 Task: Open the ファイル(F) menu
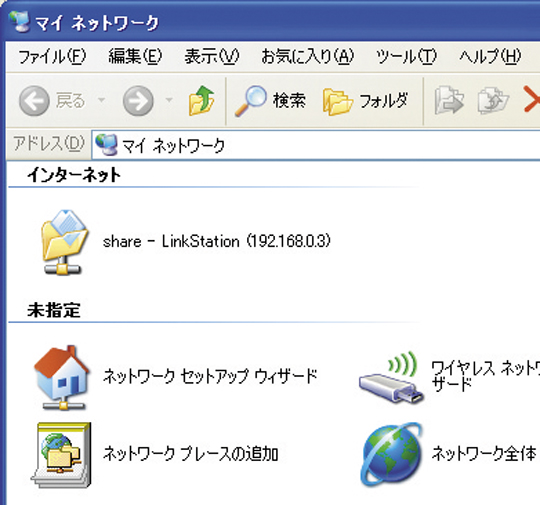(x=52, y=56)
